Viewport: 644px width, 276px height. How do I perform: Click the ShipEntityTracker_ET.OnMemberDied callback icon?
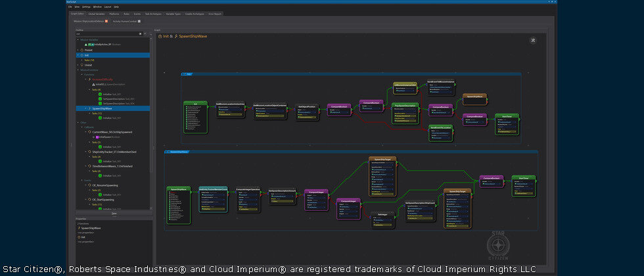[89, 152]
